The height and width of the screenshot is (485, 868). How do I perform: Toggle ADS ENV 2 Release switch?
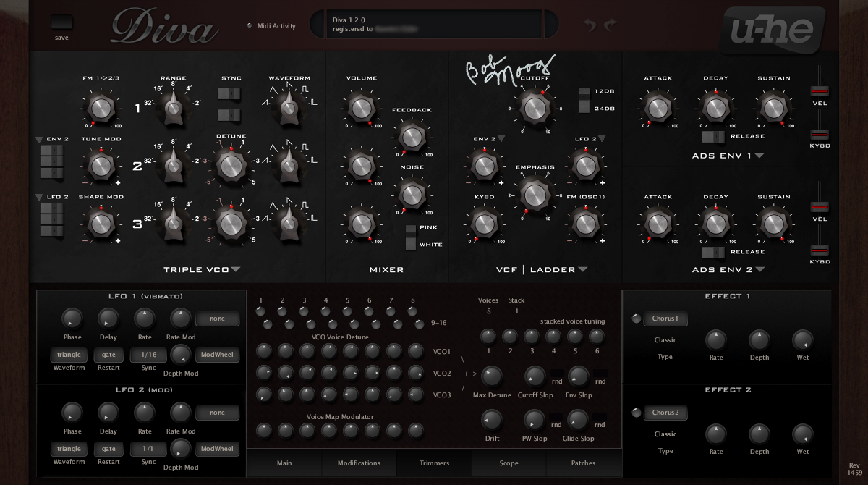pyautogui.click(x=713, y=252)
